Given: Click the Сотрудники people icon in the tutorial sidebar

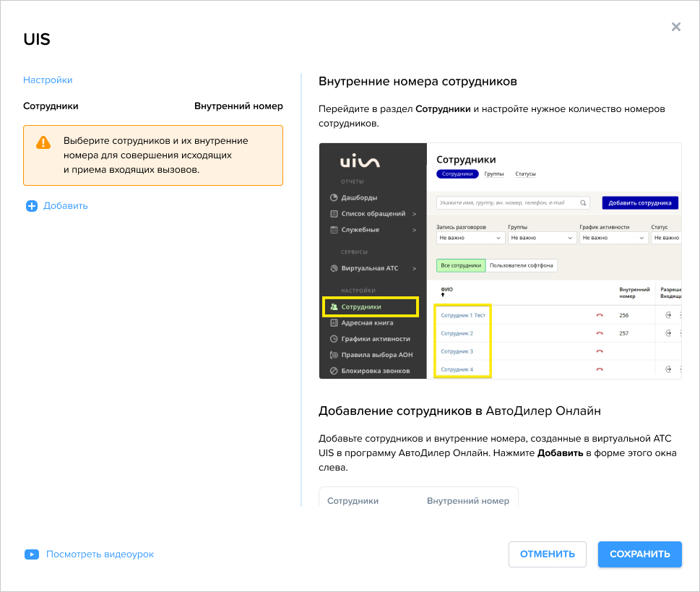Looking at the screenshot, I should pyautogui.click(x=334, y=306).
